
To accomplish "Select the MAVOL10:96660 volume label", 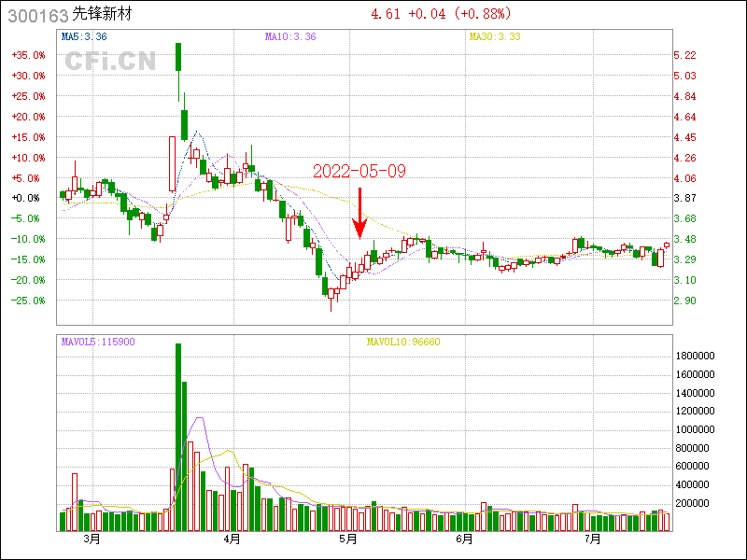I will (x=402, y=342).
